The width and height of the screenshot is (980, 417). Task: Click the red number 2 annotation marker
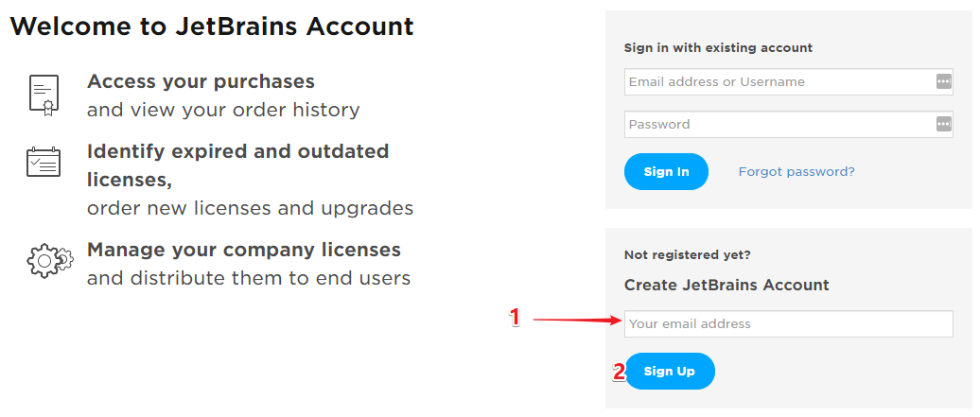point(619,373)
